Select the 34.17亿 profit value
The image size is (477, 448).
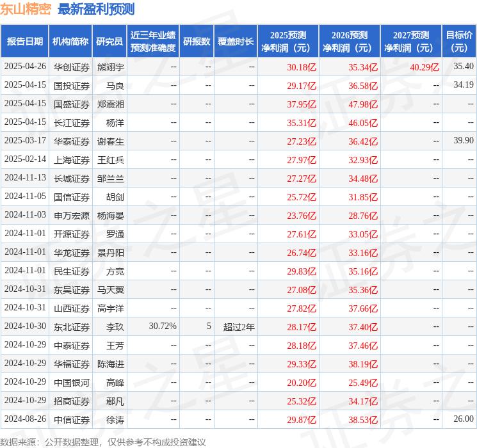click(x=363, y=401)
